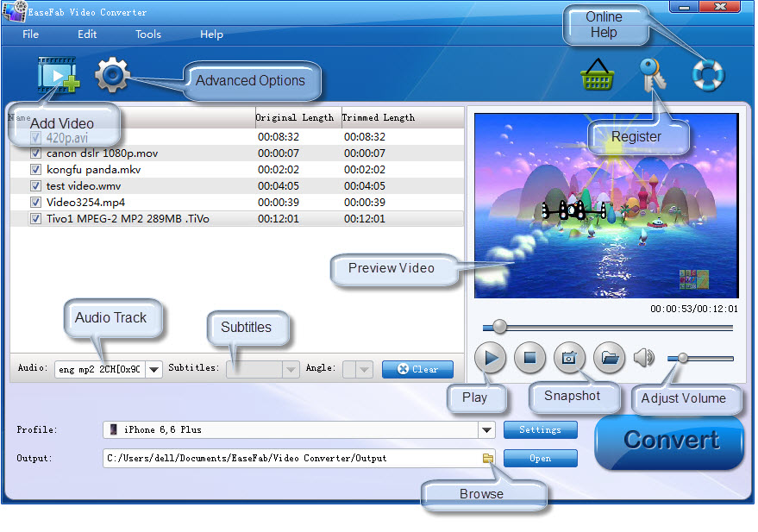Mute audio with the speaker icon
758x532 pixels.
point(644,358)
